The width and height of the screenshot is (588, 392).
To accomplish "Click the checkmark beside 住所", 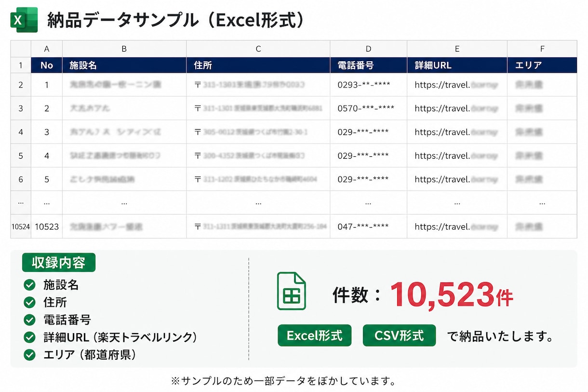I will tap(30, 302).
